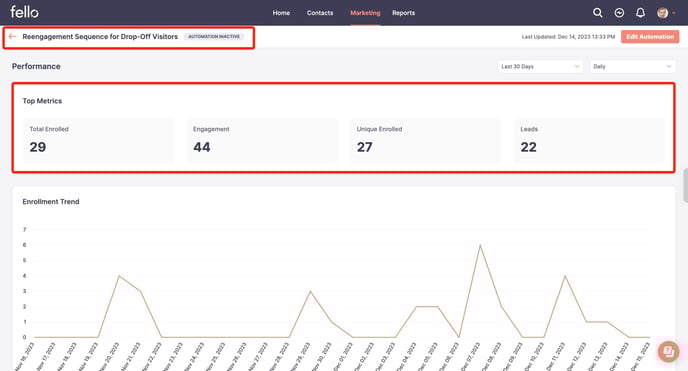Expand the profile menu arrow beside avatar
Image resolution: width=688 pixels, height=371 pixels.
(674, 13)
